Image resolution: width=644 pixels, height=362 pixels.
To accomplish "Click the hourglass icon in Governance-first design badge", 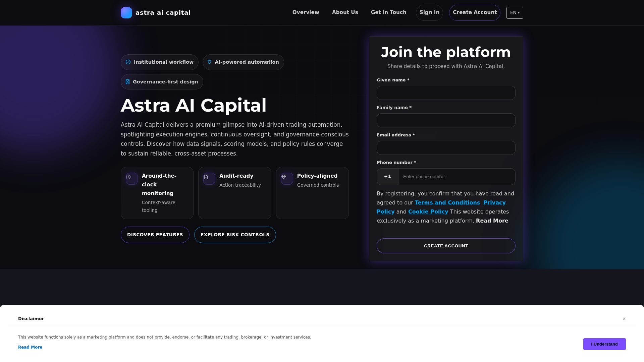I will click(127, 82).
